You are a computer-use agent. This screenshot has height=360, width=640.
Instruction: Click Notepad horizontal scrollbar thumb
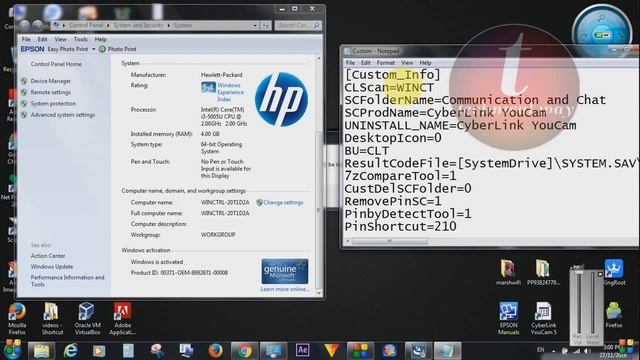[390, 241]
